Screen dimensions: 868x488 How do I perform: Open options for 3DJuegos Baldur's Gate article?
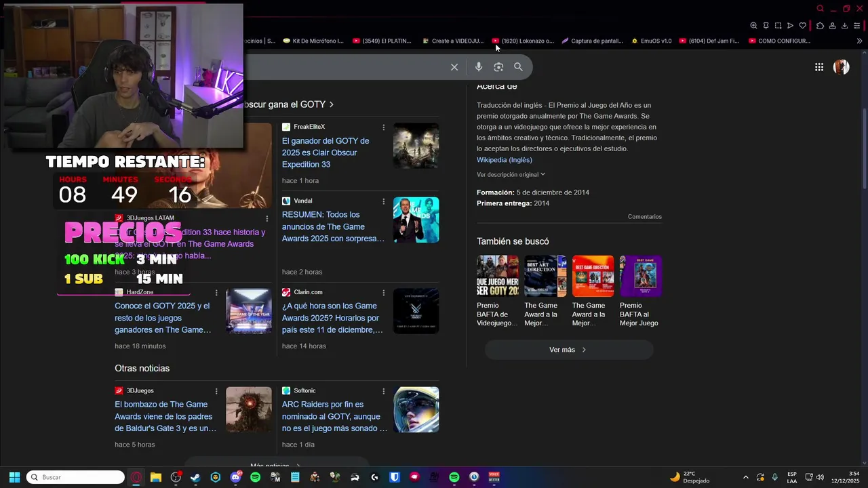click(x=216, y=391)
